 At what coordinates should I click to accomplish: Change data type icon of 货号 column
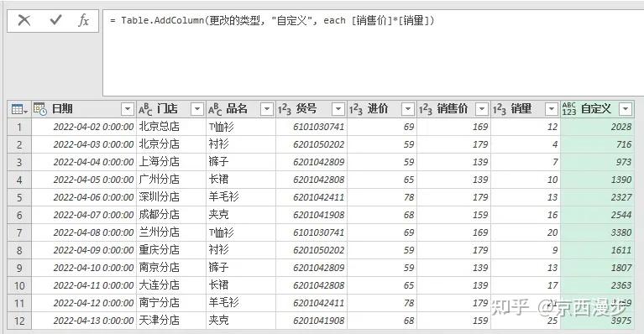[284, 109]
